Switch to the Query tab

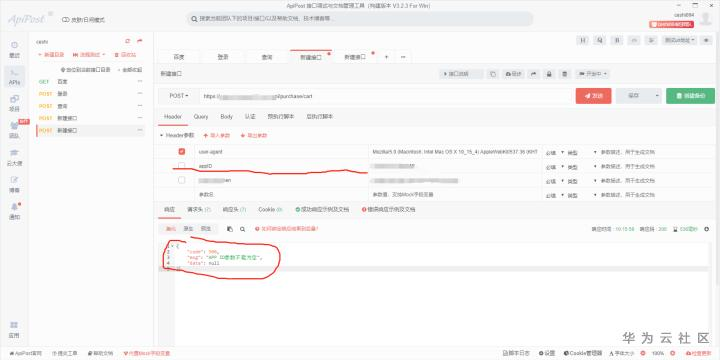201,117
